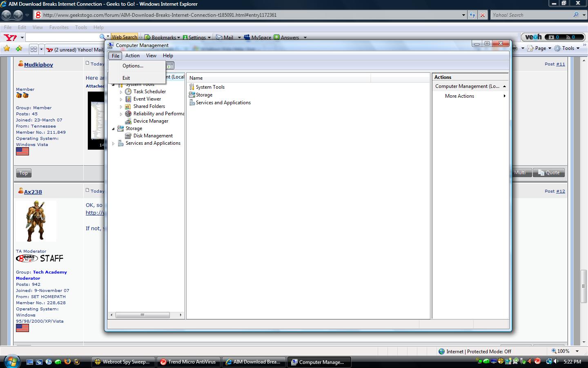Click the Web Search button
The width and height of the screenshot is (588, 368).
pyautogui.click(x=124, y=37)
